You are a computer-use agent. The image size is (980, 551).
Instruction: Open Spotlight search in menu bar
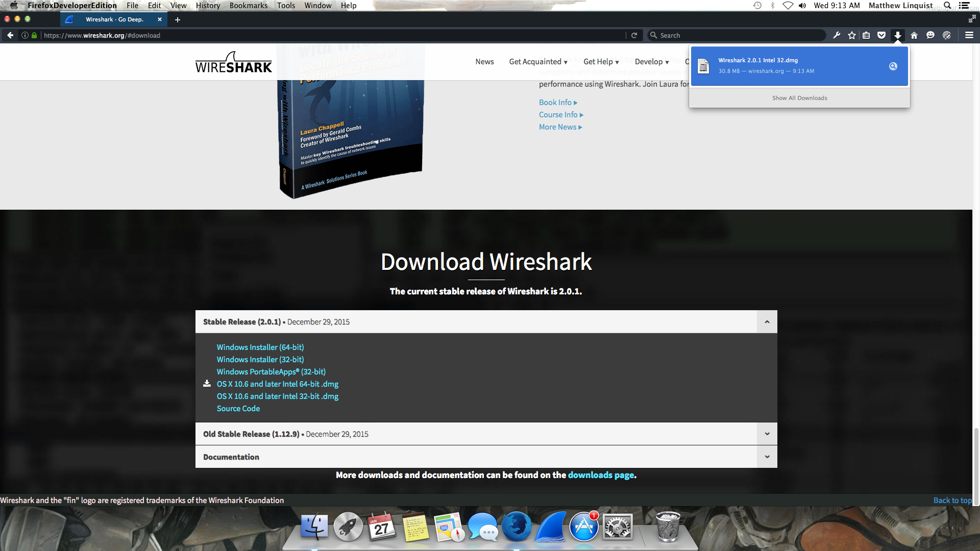pyautogui.click(x=947, y=6)
